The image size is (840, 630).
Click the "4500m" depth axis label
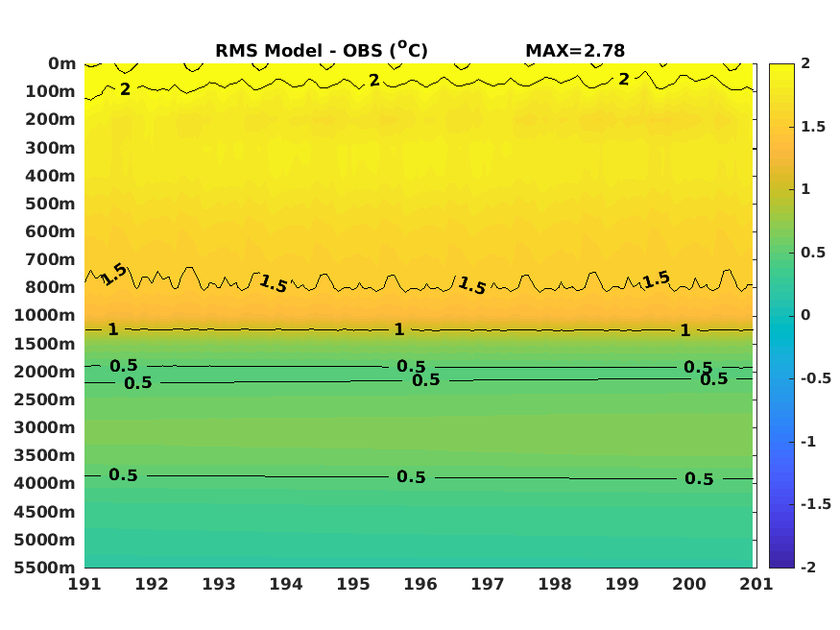(x=45, y=512)
